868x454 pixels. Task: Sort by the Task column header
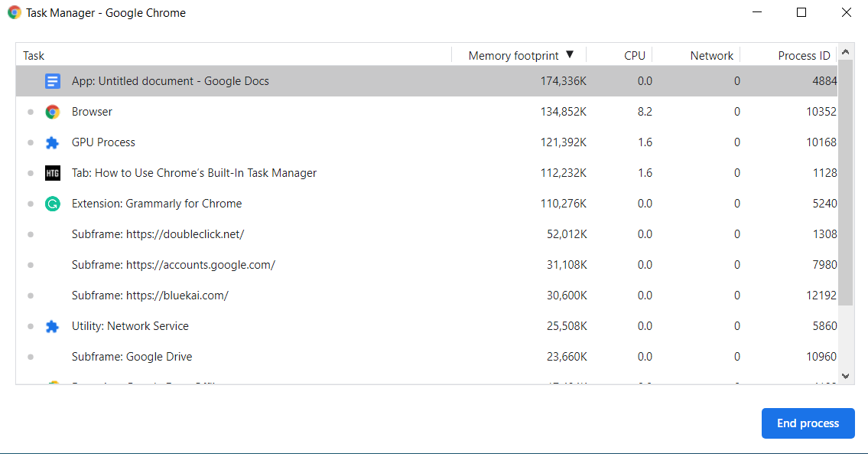pyautogui.click(x=34, y=56)
